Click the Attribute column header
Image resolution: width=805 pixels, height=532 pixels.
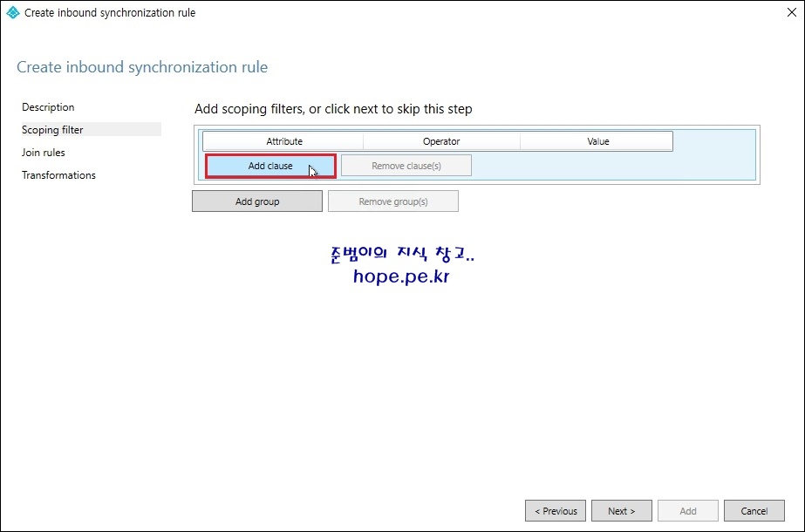coord(283,141)
